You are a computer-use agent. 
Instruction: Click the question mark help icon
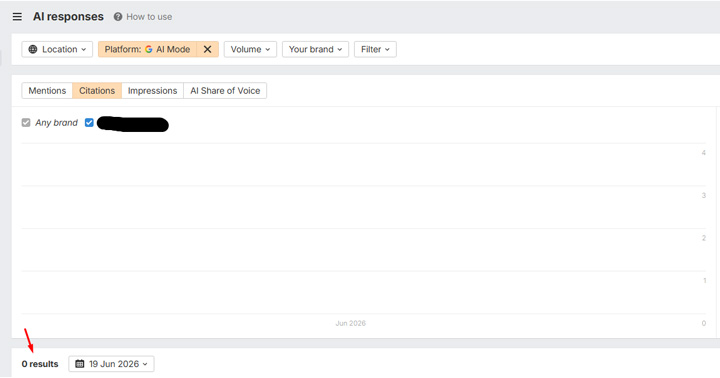(118, 17)
